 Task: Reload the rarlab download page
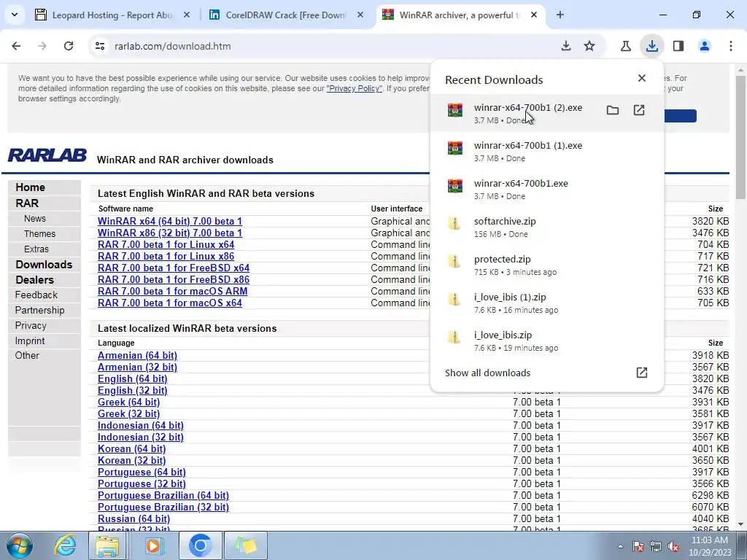coord(69,46)
